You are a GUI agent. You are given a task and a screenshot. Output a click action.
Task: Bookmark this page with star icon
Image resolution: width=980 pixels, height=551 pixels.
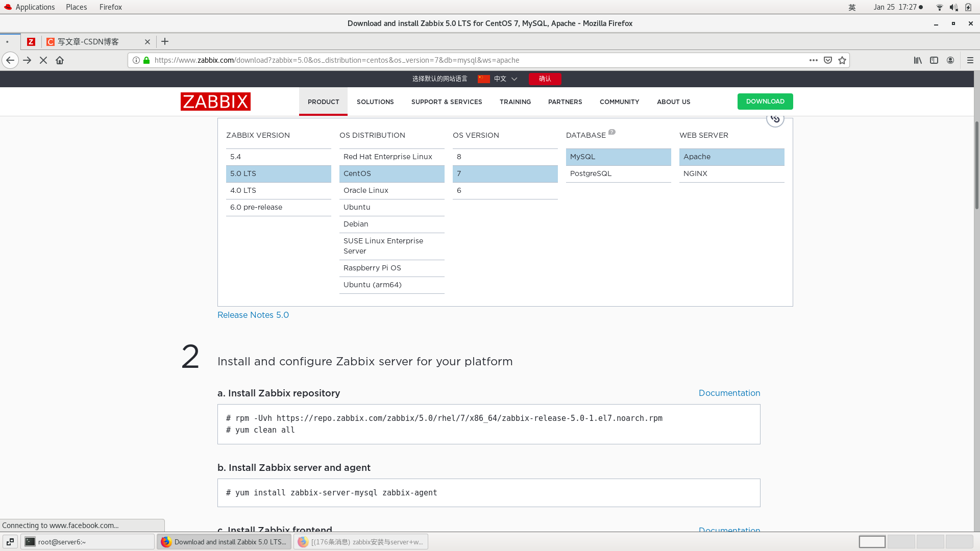click(842, 60)
